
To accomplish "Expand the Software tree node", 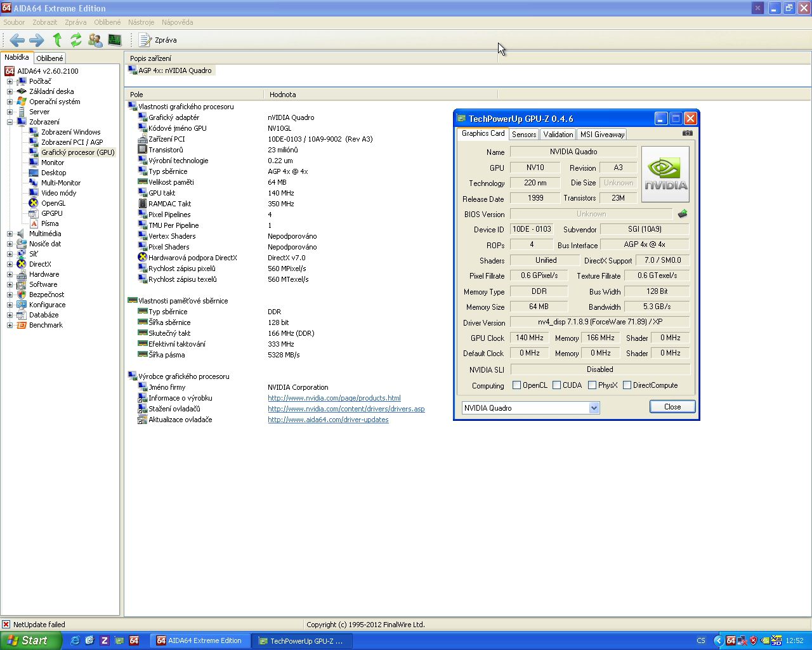I will click(10, 284).
